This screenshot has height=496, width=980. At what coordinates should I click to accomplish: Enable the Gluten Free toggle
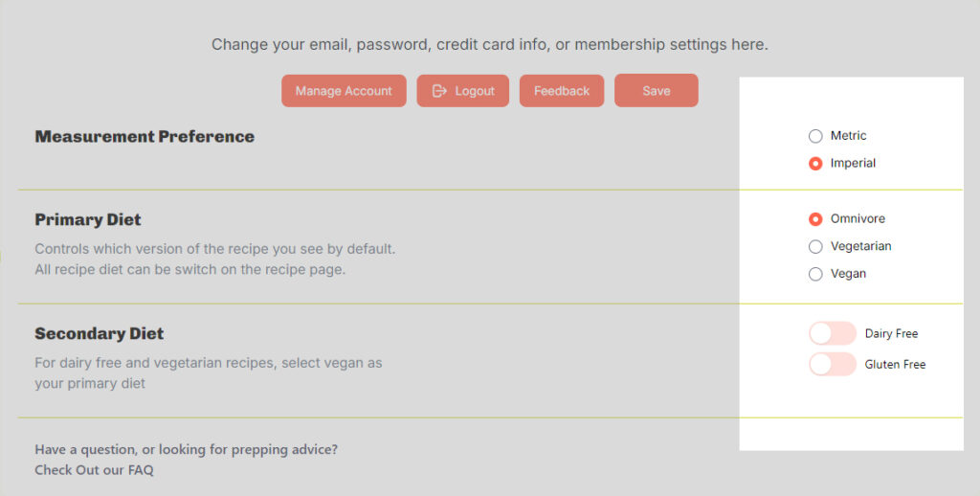pos(832,364)
